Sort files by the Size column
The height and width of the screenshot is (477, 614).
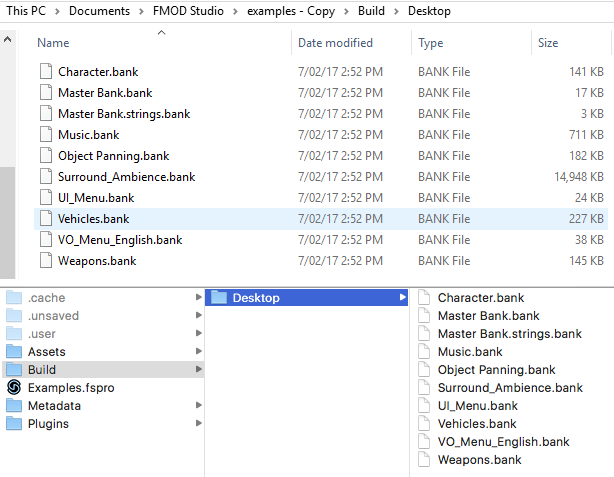pos(548,44)
